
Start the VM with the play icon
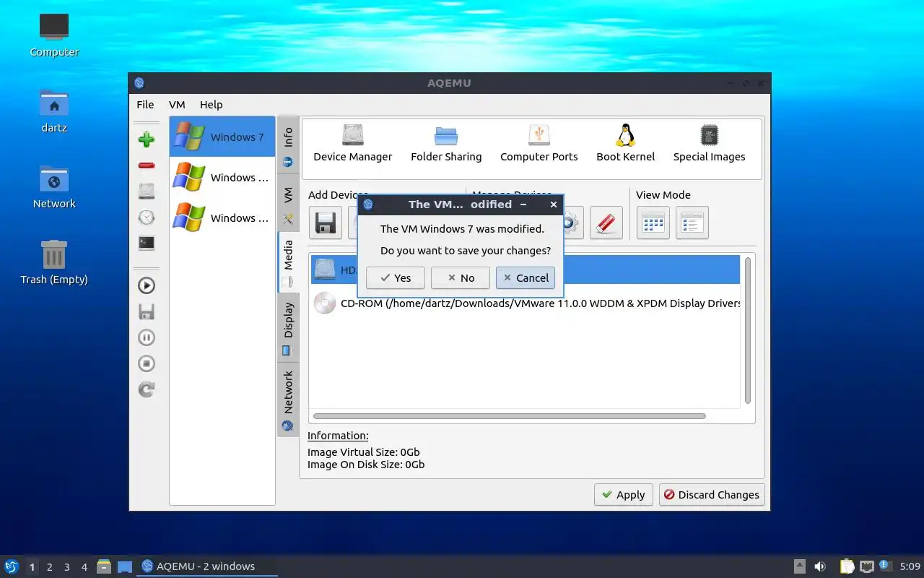147,285
